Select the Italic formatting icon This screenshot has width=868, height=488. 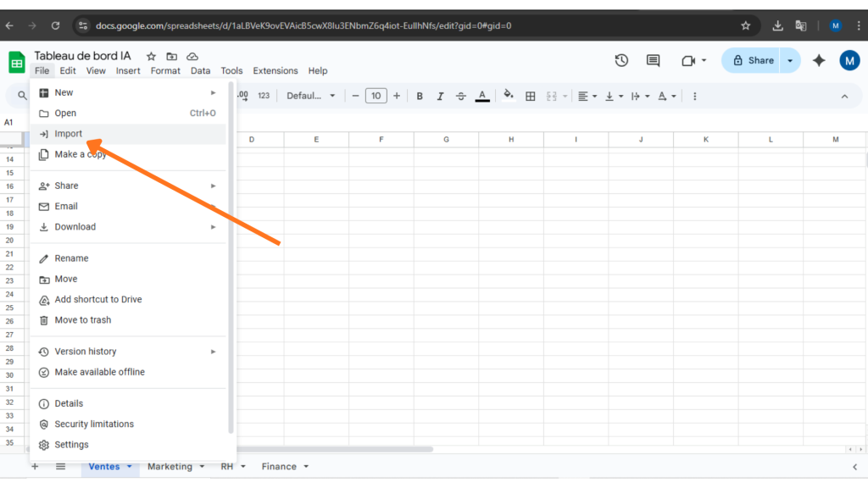pyautogui.click(x=440, y=96)
